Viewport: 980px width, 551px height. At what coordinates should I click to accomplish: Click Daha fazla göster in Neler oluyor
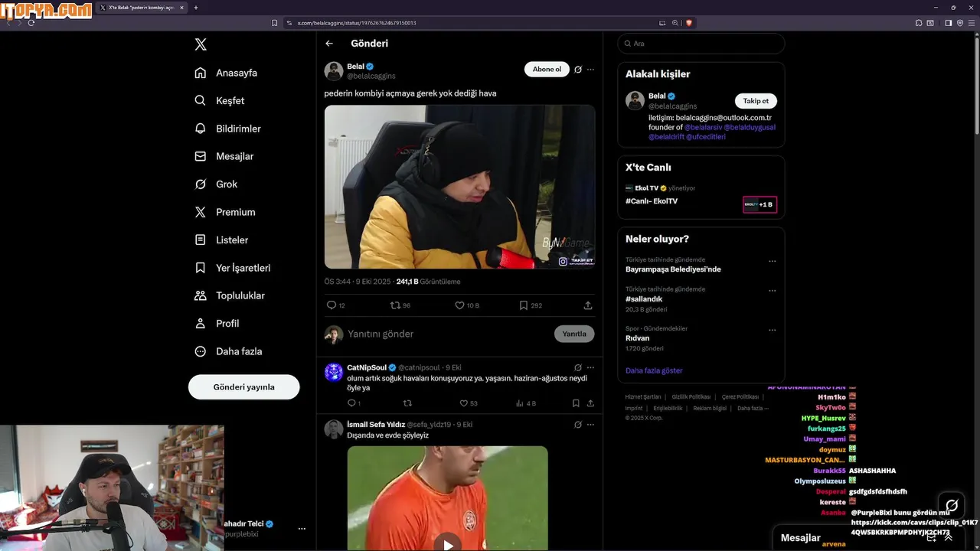point(654,370)
